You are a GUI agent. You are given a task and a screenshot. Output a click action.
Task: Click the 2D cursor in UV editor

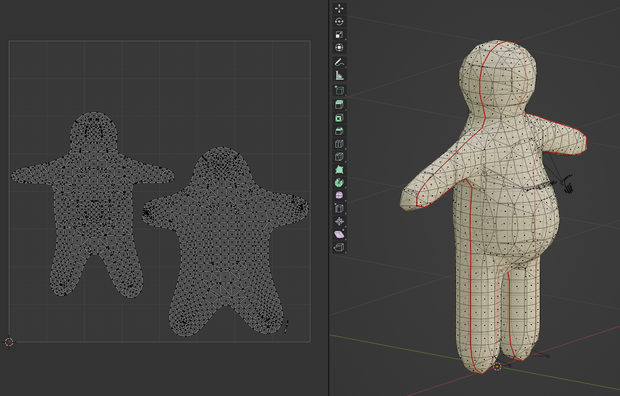9,342
